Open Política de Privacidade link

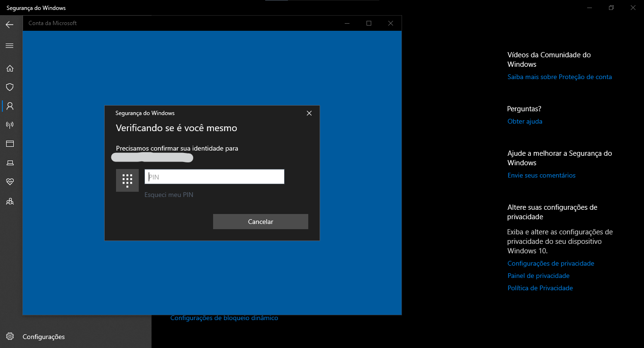point(540,288)
